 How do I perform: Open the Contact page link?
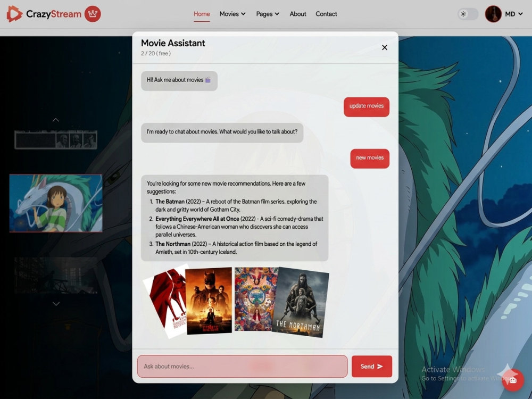click(326, 14)
